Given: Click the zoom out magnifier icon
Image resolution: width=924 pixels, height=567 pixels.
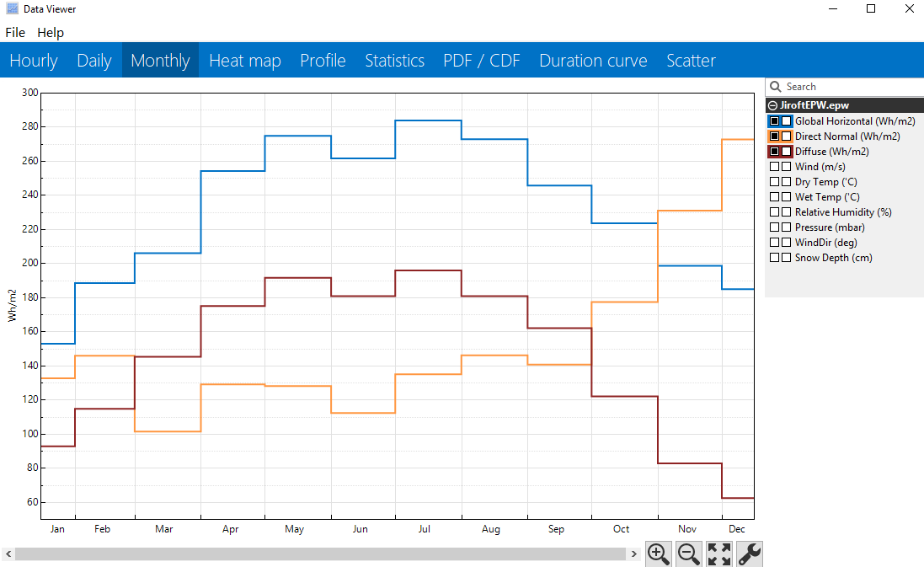Looking at the screenshot, I should click(689, 554).
